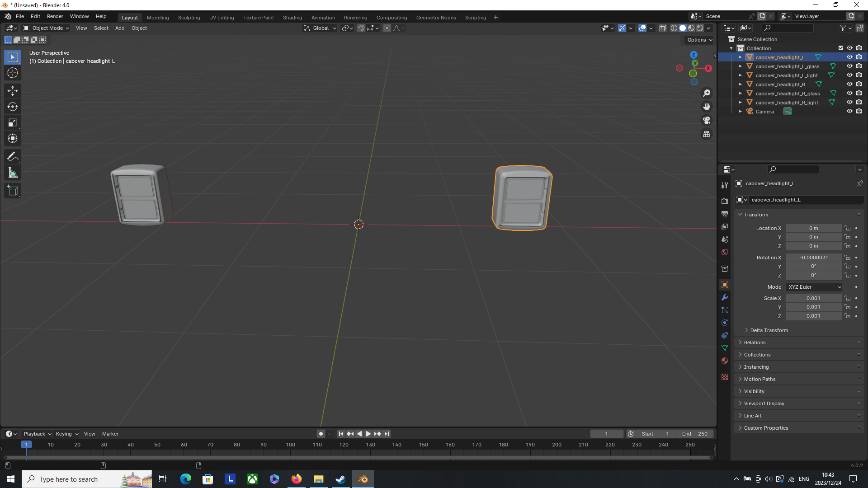
Task: Open Firefox from the Windows taskbar
Action: 296,479
